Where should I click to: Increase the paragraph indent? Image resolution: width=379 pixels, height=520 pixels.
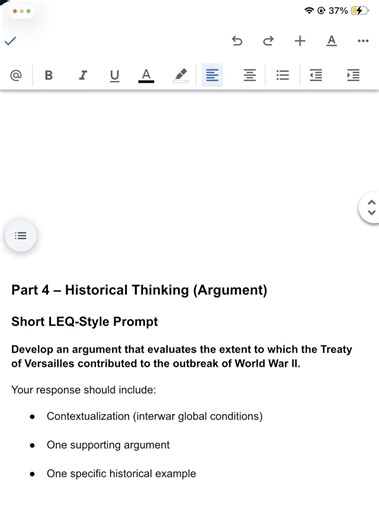353,75
